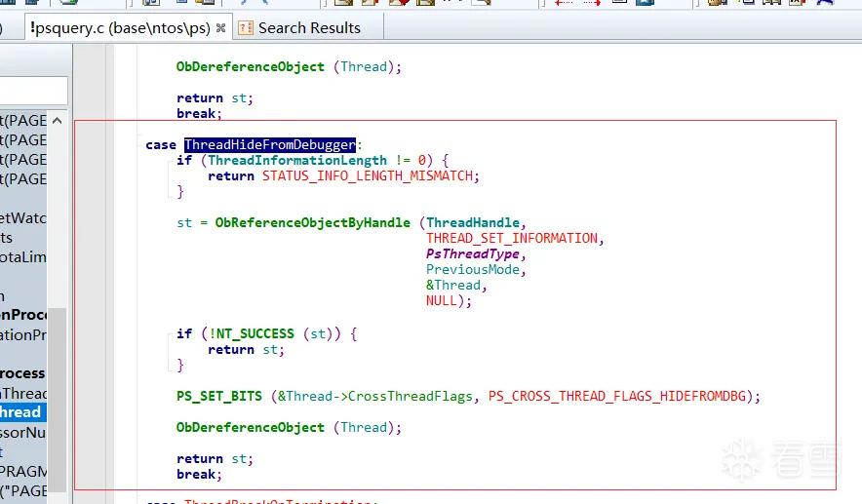Select the highlighted 'hread' symbol list entry

coord(23,412)
